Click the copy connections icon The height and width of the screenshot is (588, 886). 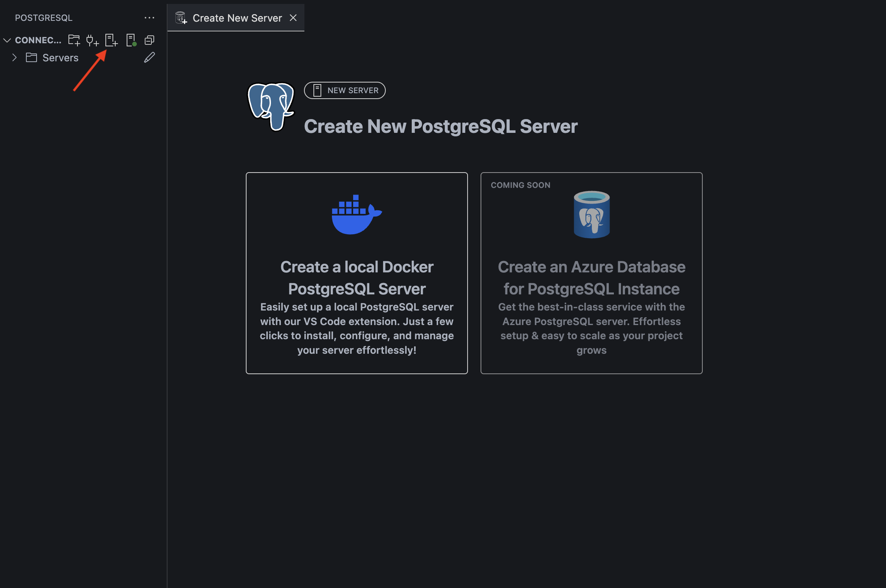(149, 40)
